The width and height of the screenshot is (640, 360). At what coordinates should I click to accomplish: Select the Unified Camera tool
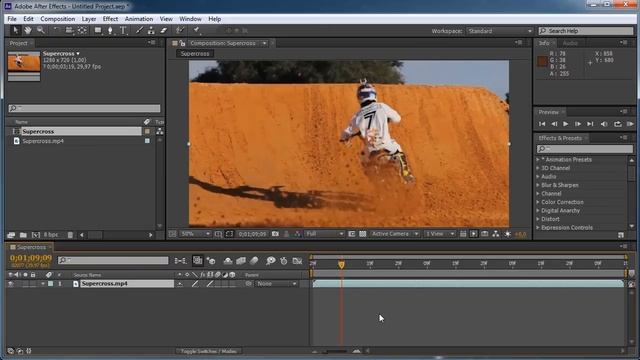(x=69, y=30)
